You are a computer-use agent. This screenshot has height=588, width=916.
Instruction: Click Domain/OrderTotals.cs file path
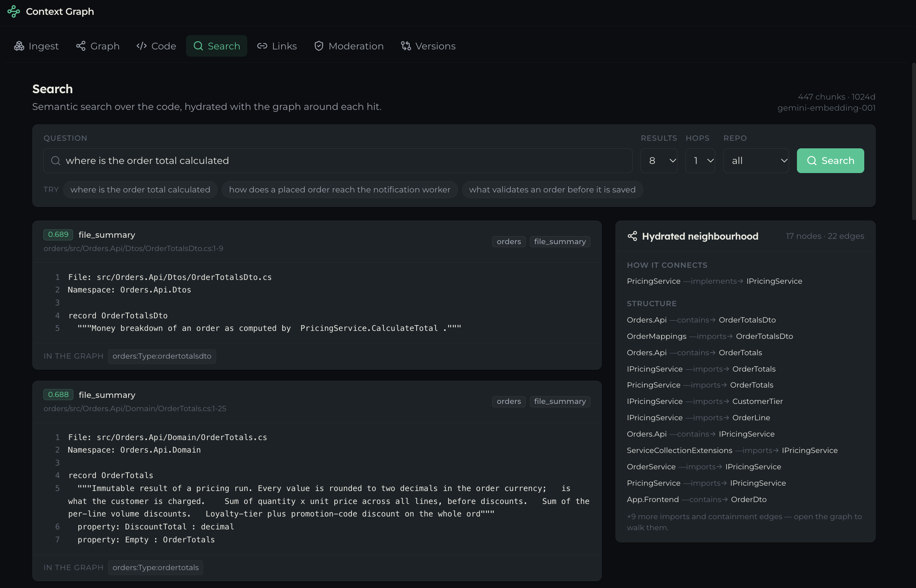[x=135, y=408]
